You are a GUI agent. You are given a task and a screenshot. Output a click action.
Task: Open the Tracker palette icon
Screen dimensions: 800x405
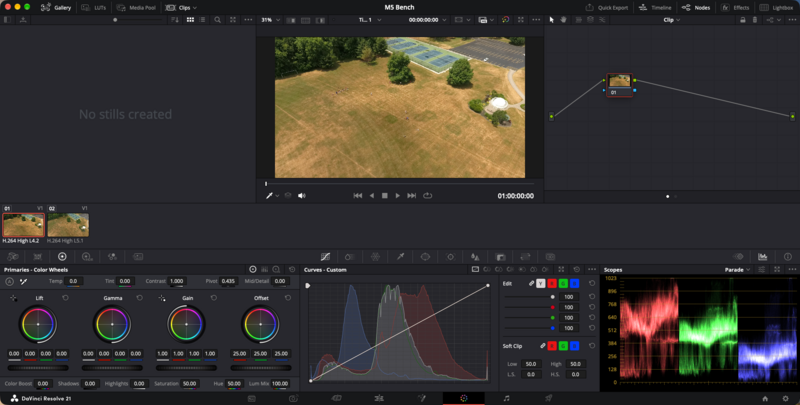(450, 257)
